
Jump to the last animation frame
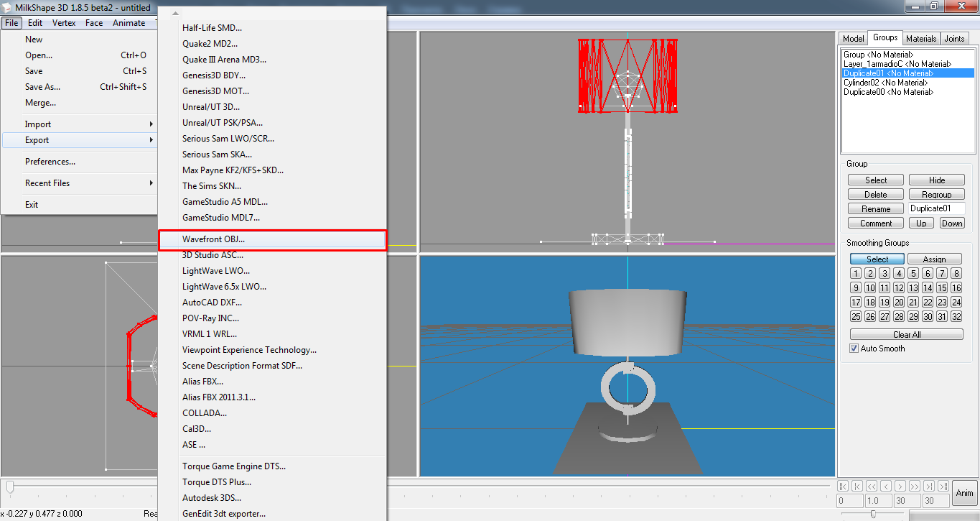[x=943, y=487]
